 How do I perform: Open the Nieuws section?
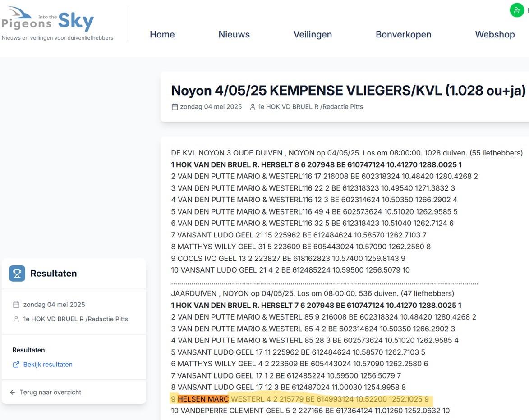click(234, 33)
